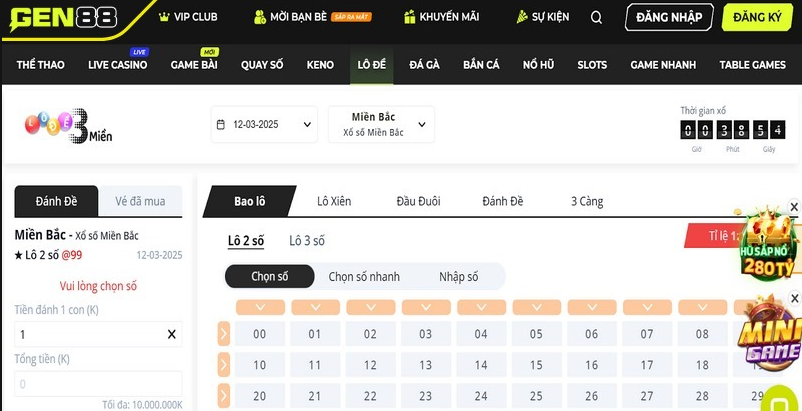Screen dimensions: 802x411
Task: Select entire column above number 03
Action: tap(426, 307)
